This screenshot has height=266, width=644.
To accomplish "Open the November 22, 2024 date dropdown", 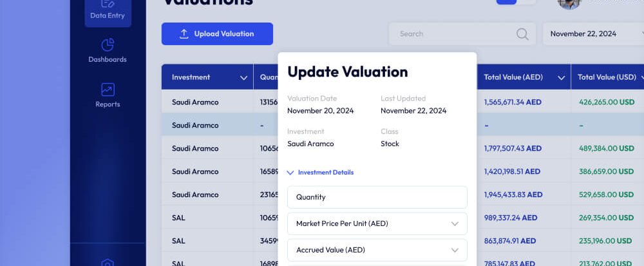I will [592, 34].
